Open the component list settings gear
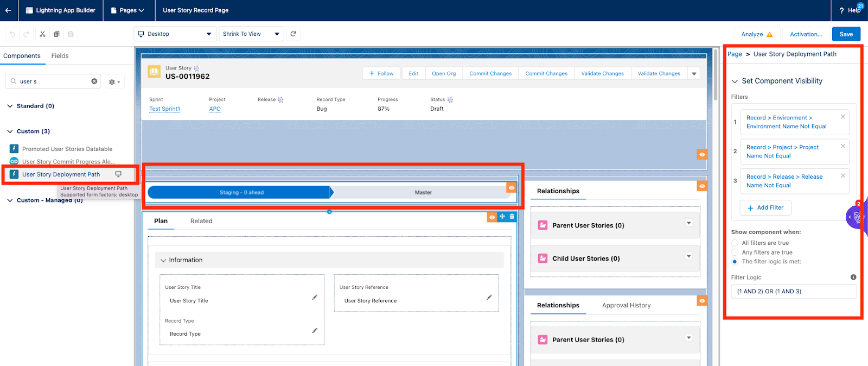868x366 pixels. tap(114, 82)
